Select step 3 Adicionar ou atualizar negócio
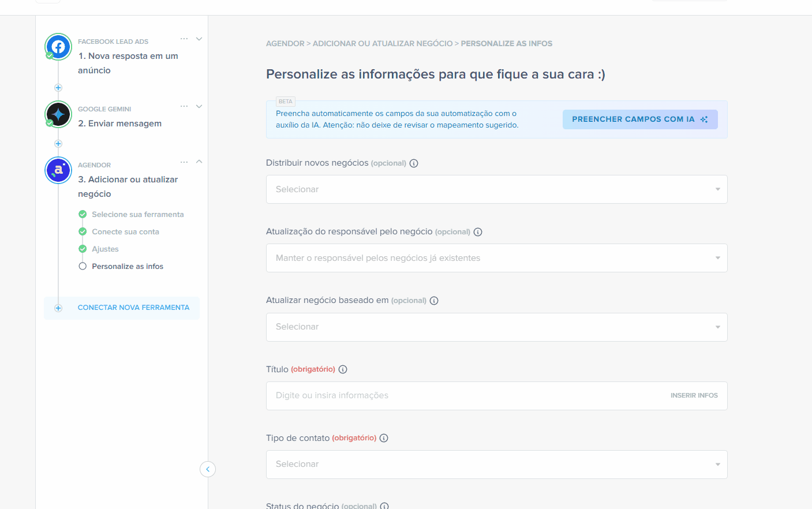This screenshot has height=509, width=812. tap(128, 186)
